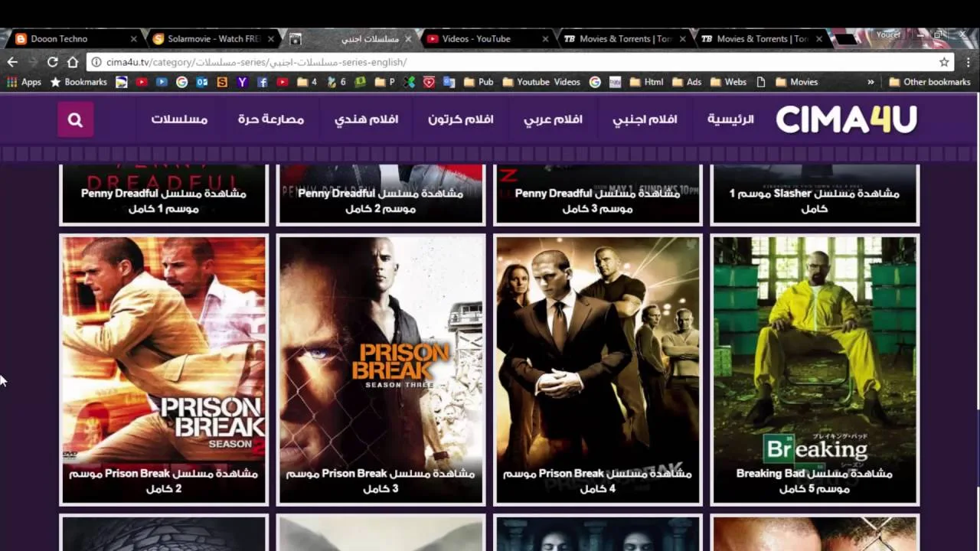Viewport: 980px width, 551px height.
Task: Open the red heart pocket bookmark icon
Action: coord(430,82)
